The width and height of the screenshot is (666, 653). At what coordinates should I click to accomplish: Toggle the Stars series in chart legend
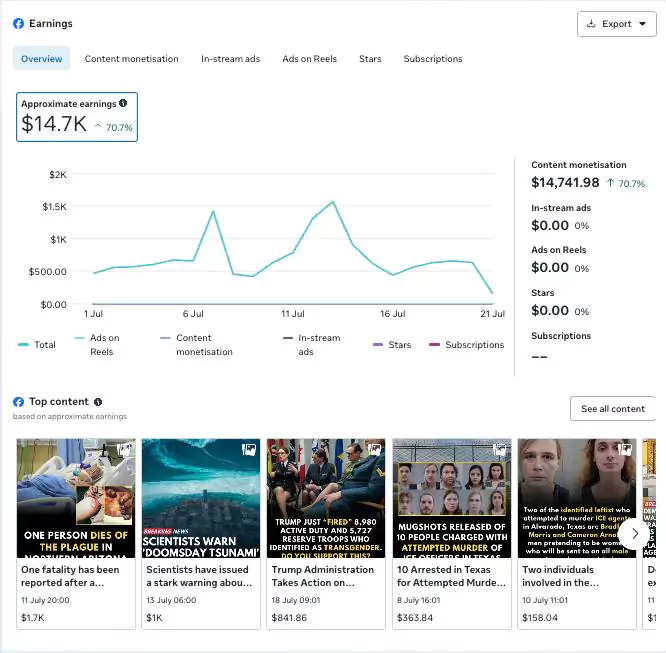pos(391,345)
